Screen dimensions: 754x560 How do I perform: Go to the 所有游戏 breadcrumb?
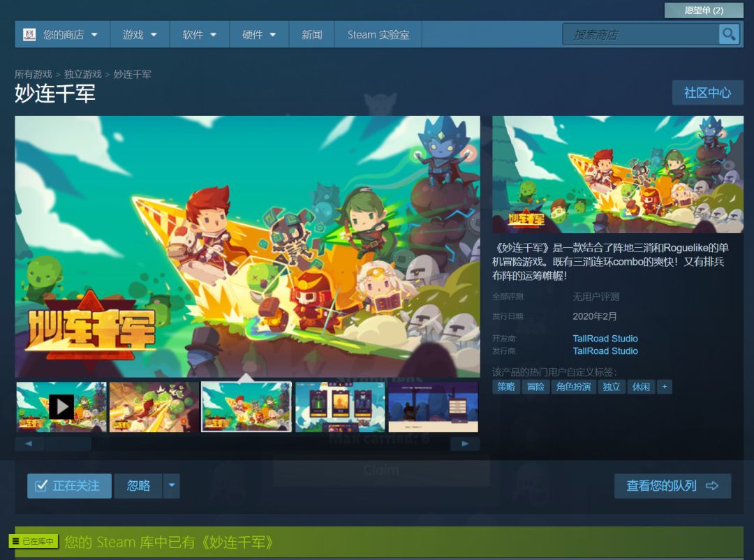[x=34, y=74]
